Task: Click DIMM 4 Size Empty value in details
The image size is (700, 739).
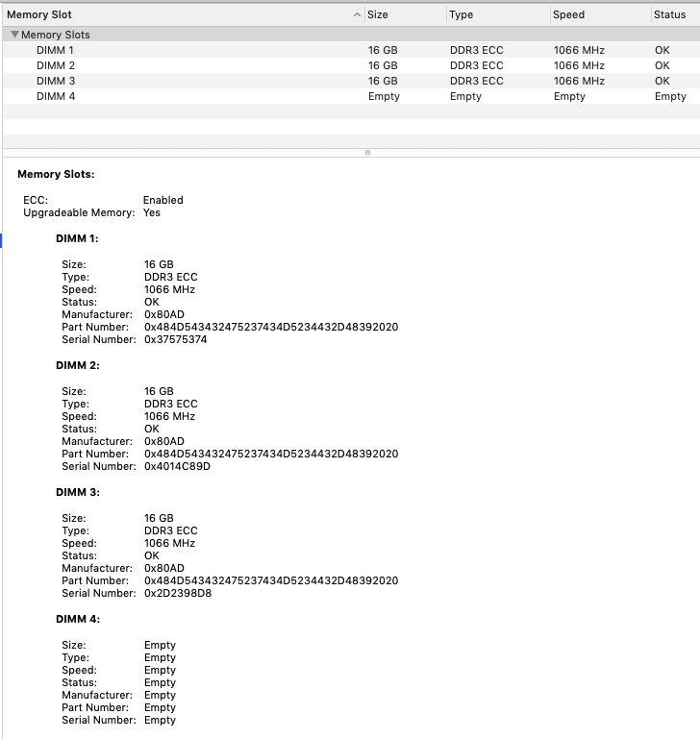Action: pyautogui.click(x=160, y=645)
